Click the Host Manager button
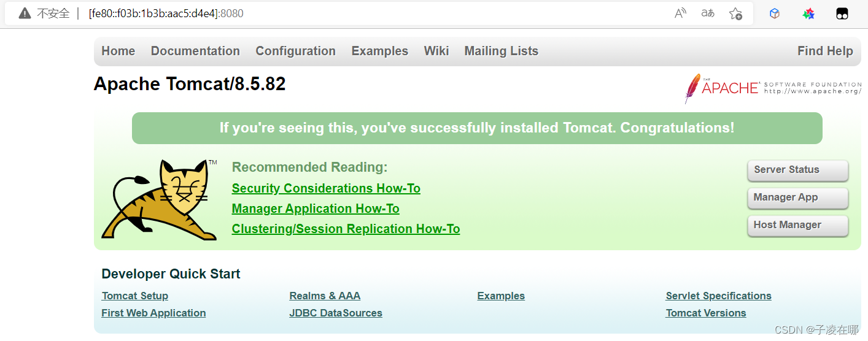 [x=797, y=226]
